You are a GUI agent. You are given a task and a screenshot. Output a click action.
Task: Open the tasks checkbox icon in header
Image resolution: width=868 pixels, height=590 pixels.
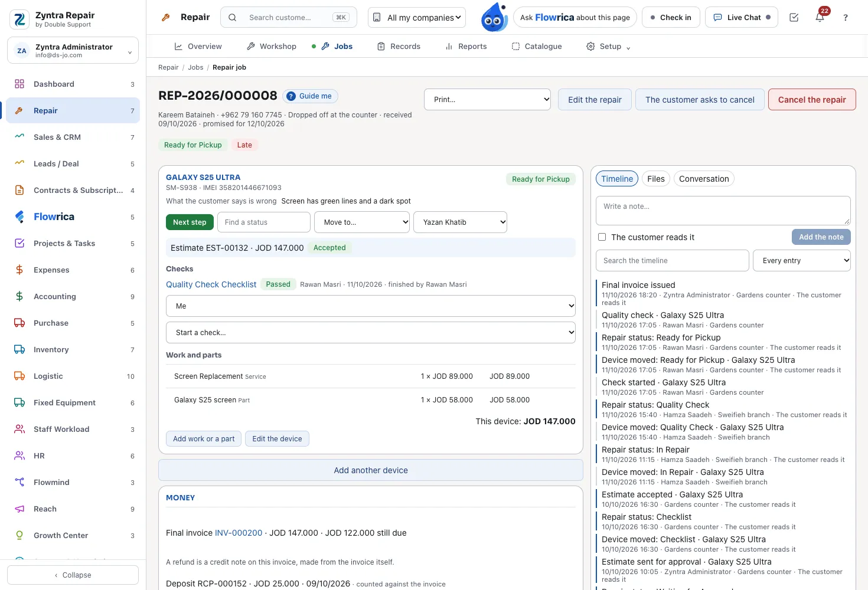tap(794, 18)
